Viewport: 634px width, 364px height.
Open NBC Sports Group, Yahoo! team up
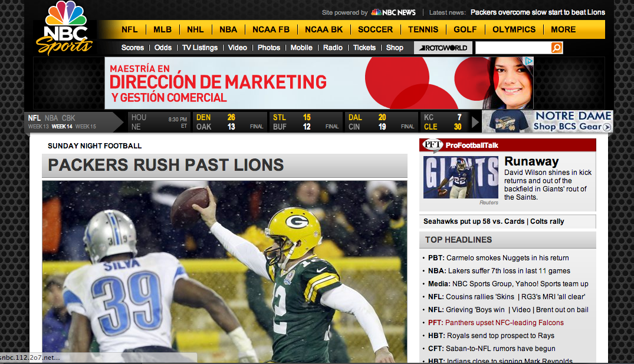[x=520, y=284]
